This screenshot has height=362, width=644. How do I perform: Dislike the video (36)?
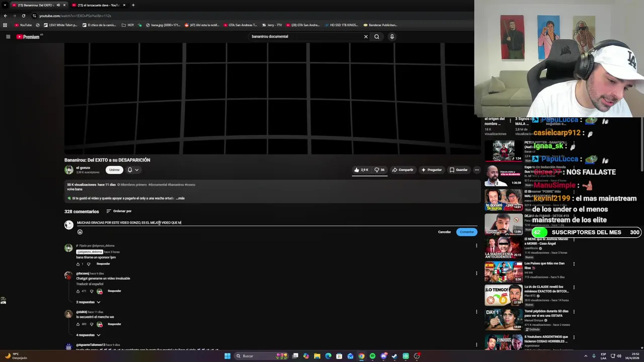coord(379,170)
